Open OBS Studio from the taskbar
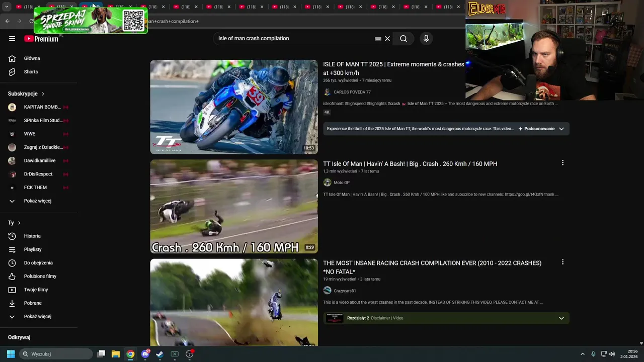 (190, 354)
